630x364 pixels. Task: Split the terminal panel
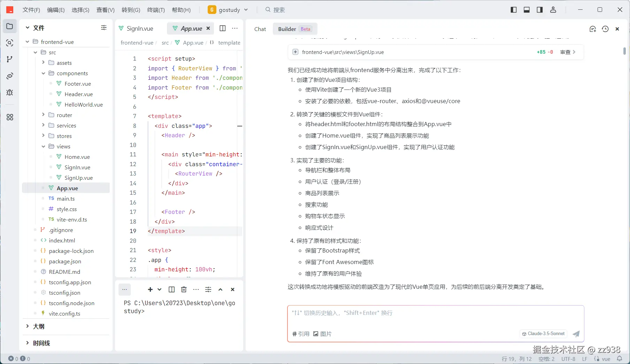(171, 289)
